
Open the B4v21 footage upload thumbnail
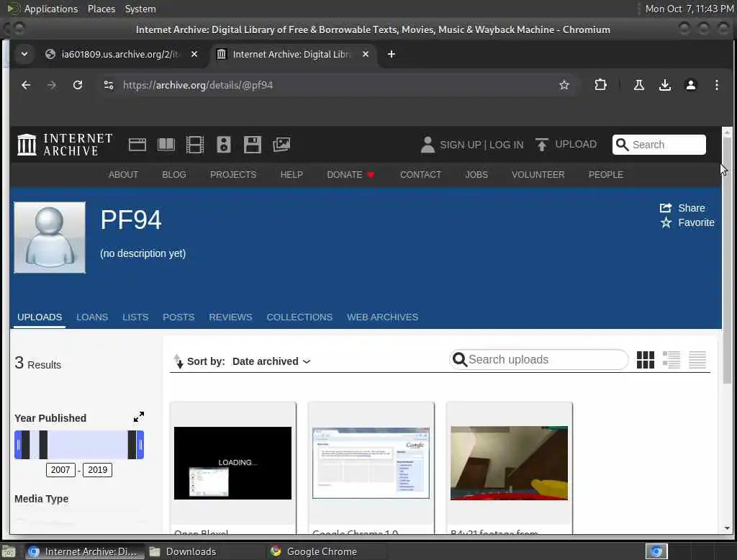click(509, 463)
